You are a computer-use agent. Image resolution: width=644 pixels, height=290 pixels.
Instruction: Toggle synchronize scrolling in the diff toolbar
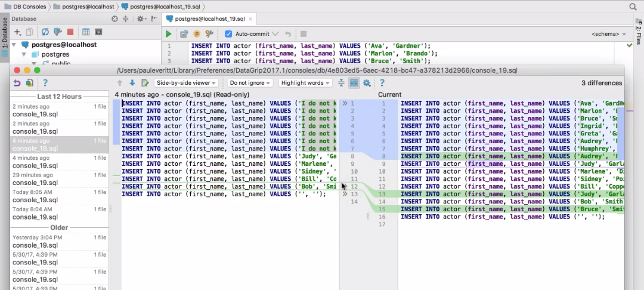tap(354, 83)
